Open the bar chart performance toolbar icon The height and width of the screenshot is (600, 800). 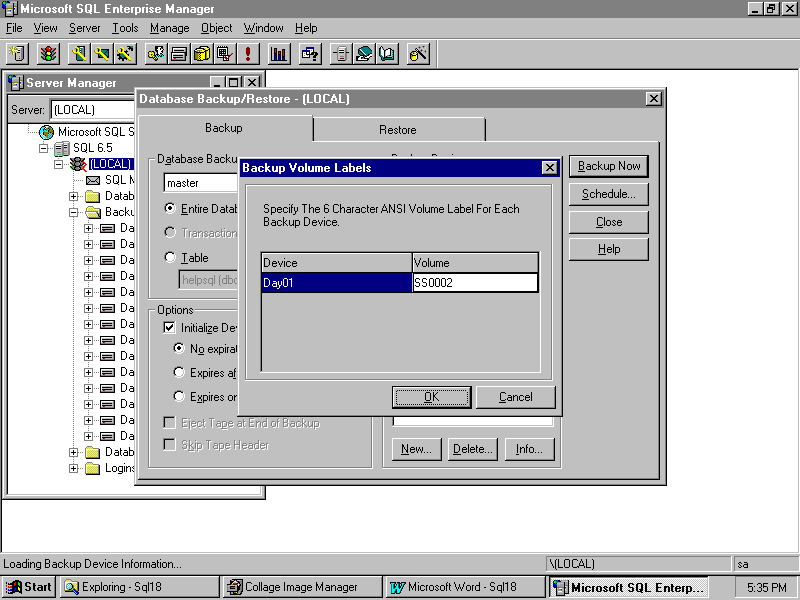point(279,54)
